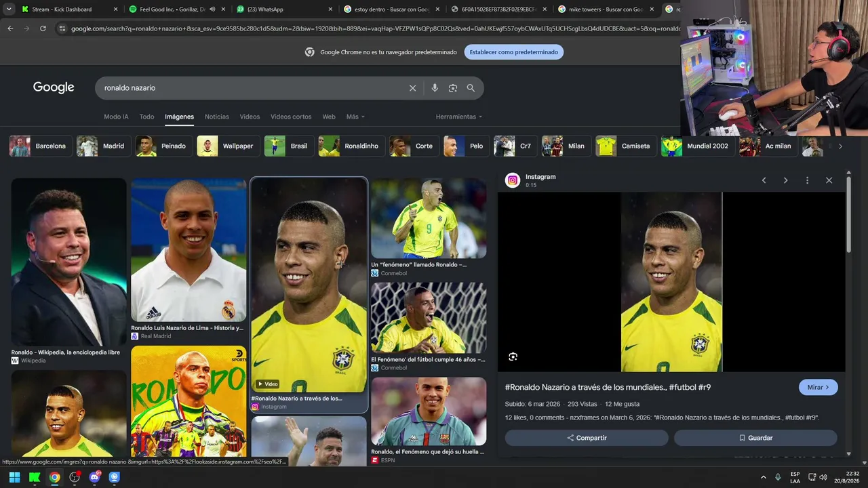Close the mike toweers search tab
Viewport: 868px width, 488px height.
pyautogui.click(x=652, y=9)
